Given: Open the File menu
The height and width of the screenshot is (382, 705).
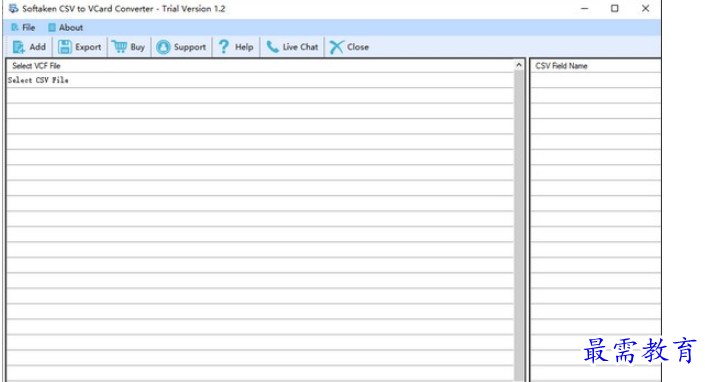Looking at the screenshot, I should [x=23, y=27].
